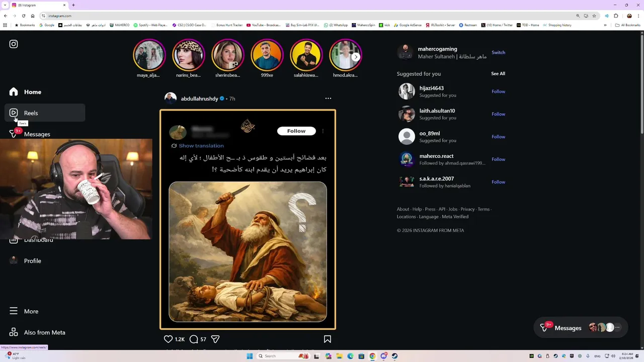Screen dimensions: 644x362
Task: Click next arrow on stories carousel
Action: click(x=356, y=57)
